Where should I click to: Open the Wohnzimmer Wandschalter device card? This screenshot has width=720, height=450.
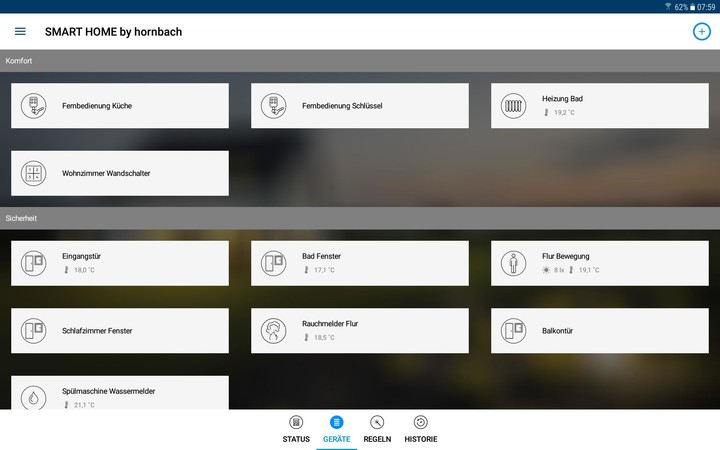pos(120,173)
